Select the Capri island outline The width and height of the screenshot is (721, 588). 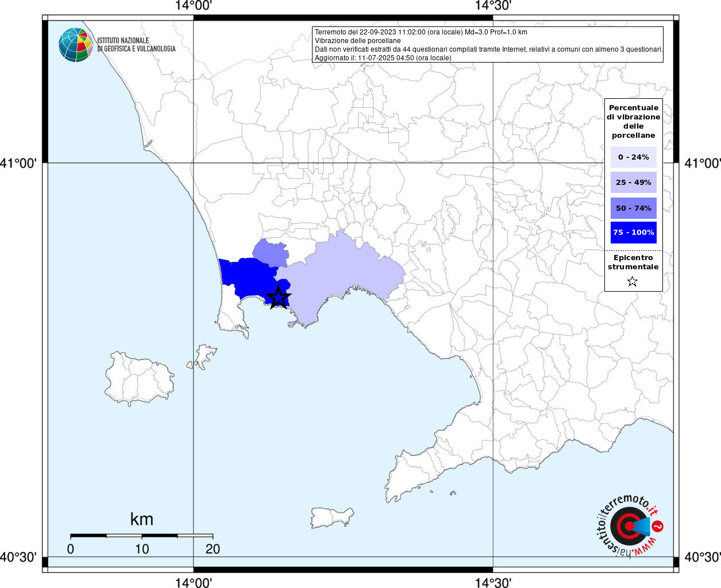tap(332, 516)
